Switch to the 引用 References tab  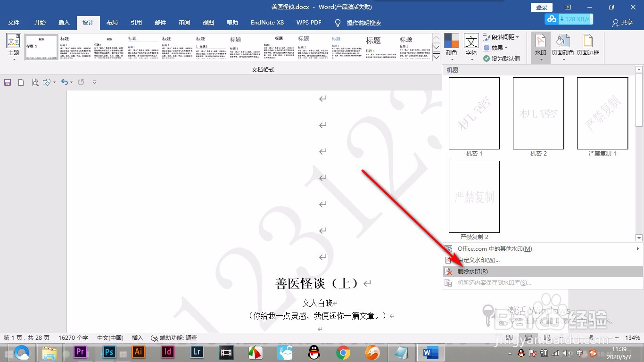(136, 23)
